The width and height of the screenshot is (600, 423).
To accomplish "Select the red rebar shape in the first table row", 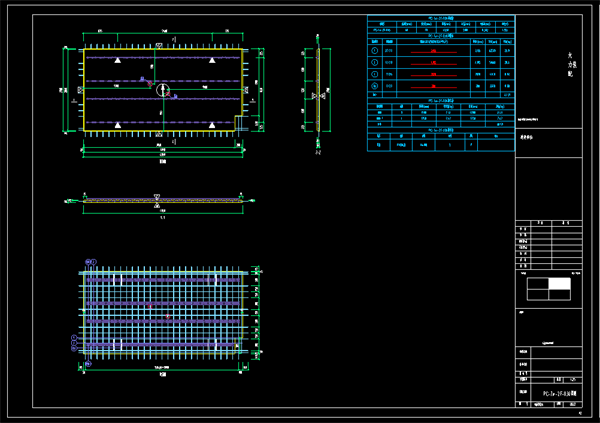I will [x=434, y=51].
